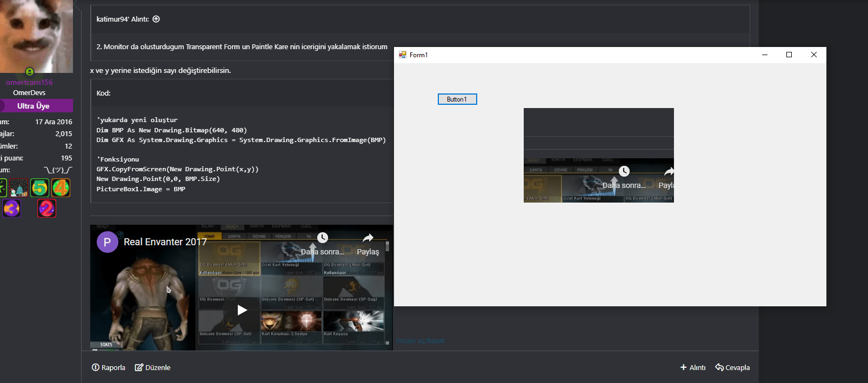Click the Daha sonra watch-later clock icon in the forum video

[x=323, y=238]
